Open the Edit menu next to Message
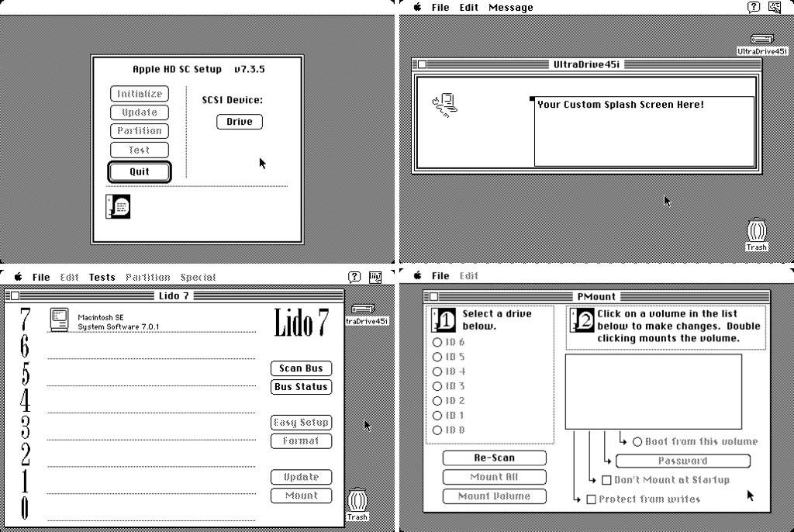 [468, 7]
